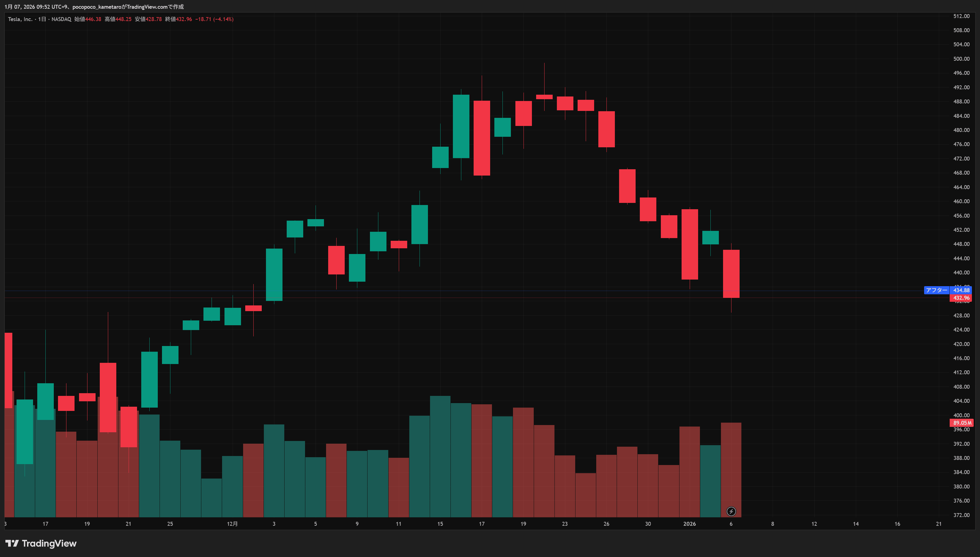Click the tall green candle dated December 3
Screen dimensions: 980x557
[x=274, y=274]
